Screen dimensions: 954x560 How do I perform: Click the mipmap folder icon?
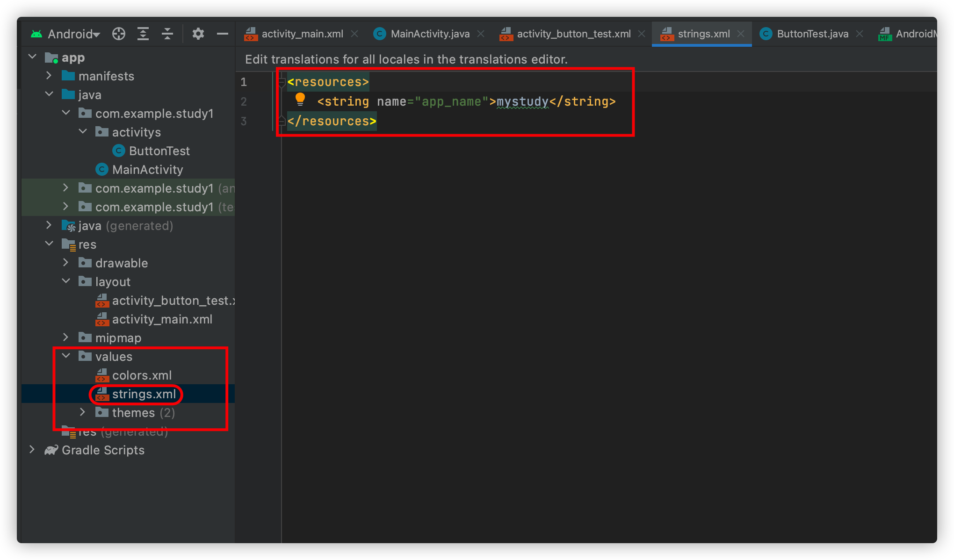(85, 337)
